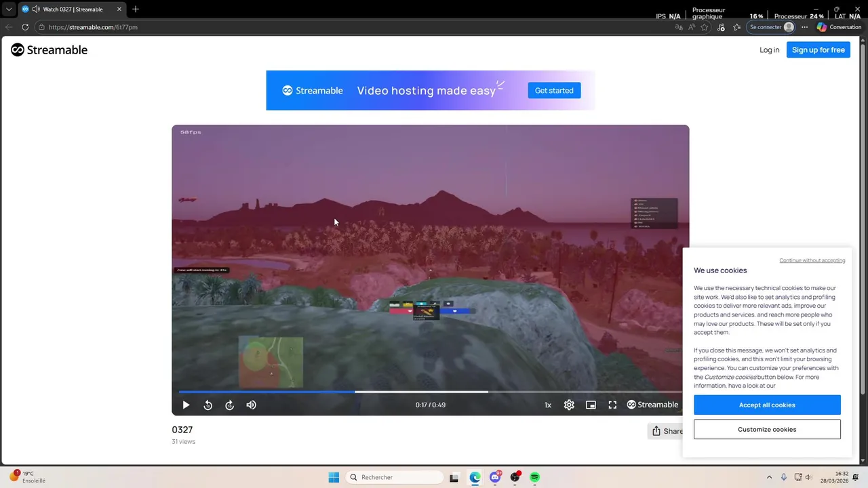Close the Watch 0327 tab
The width and height of the screenshot is (868, 488).
pyautogui.click(x=119, y=9)
